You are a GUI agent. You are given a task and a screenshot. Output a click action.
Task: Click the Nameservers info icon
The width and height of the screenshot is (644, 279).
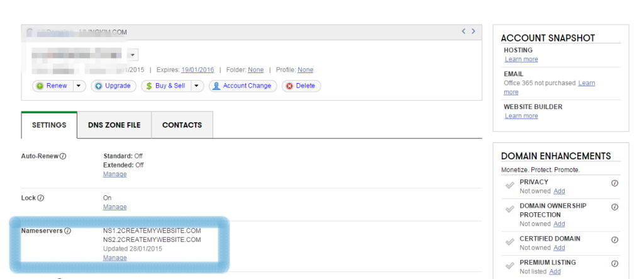(x=67, y=231)
